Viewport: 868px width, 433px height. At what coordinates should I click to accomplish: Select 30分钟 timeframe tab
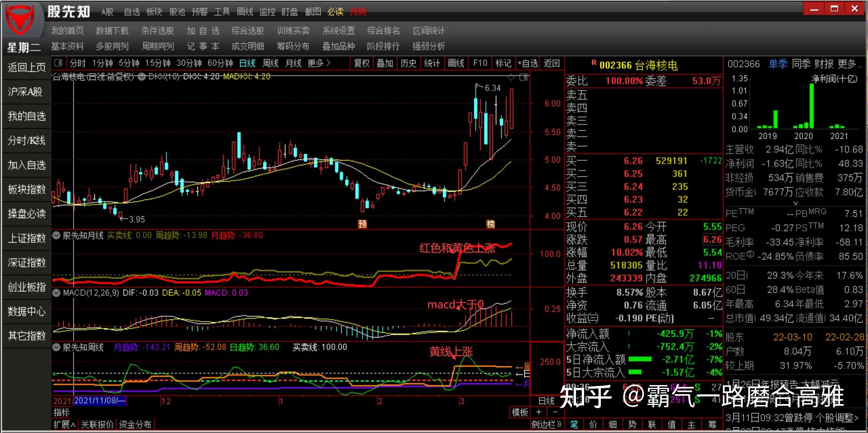click(x=189, y=63)
